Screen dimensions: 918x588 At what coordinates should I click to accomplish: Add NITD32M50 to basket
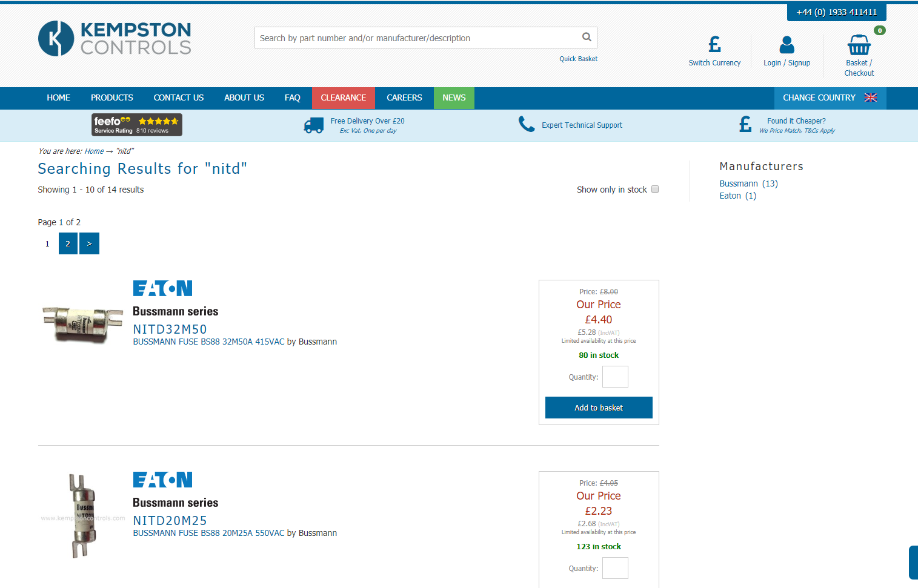point(599,408)
